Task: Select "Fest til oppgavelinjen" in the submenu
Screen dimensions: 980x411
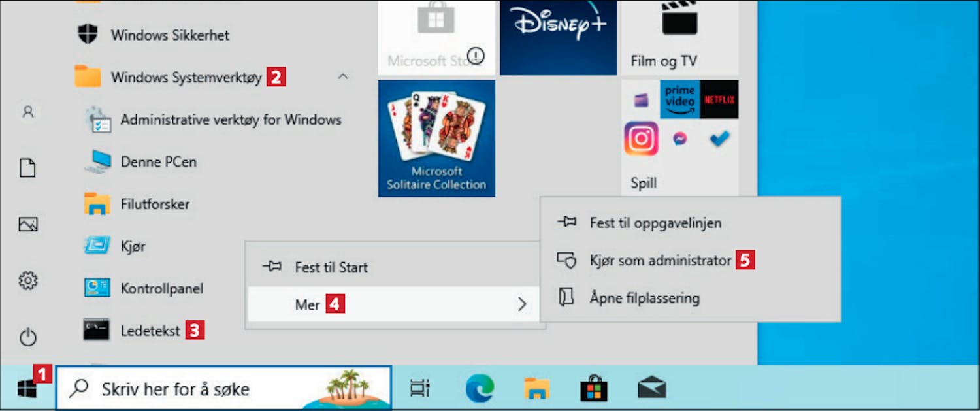Action: [691, 223]
